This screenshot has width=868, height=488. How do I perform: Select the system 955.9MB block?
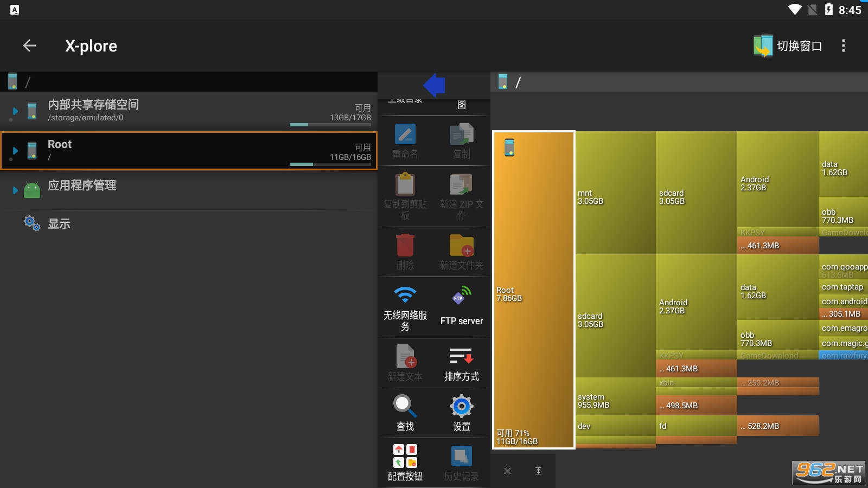click(616, 396)
